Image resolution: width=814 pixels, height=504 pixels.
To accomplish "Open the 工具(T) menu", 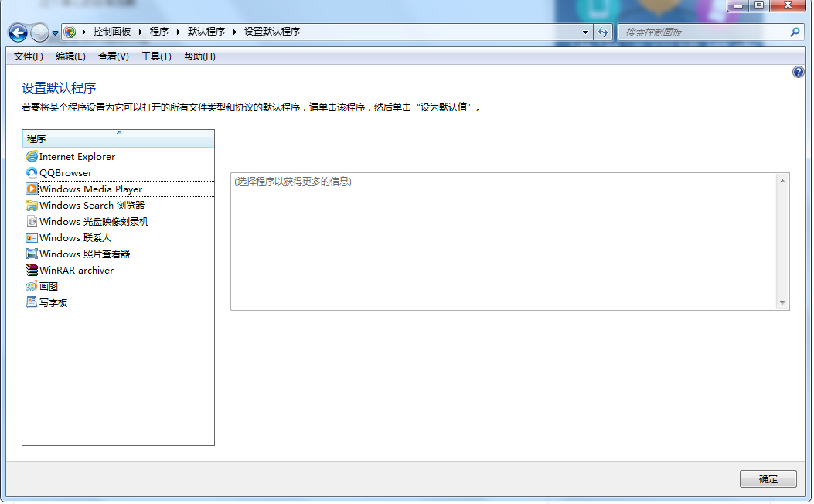I will [156, 56].
